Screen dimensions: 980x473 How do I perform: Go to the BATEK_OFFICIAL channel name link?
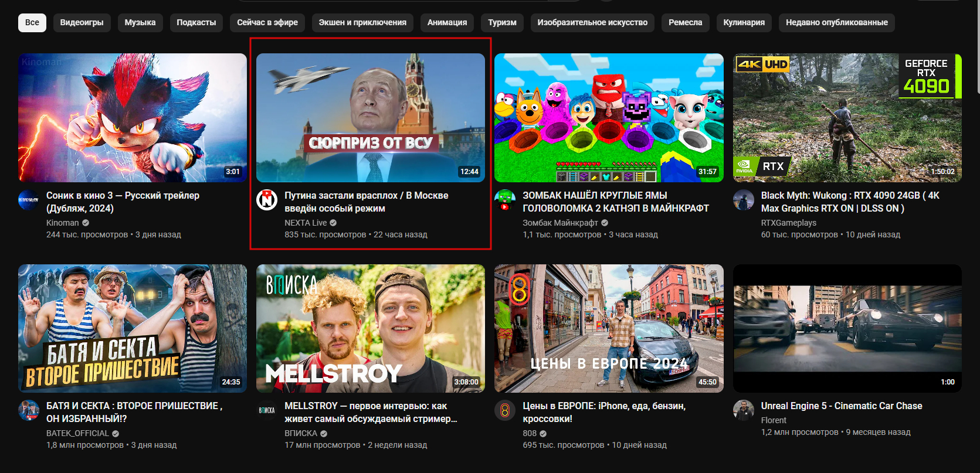click(77, 433)
